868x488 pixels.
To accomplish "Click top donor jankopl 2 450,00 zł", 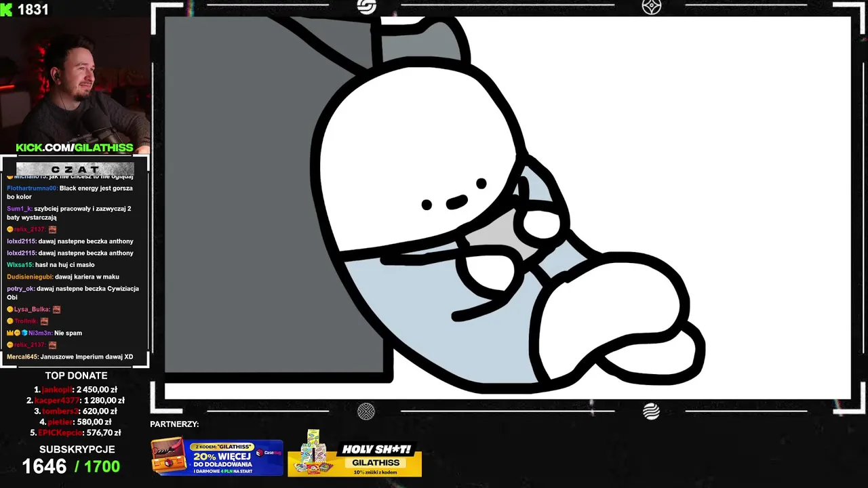I will coord(76,390).
